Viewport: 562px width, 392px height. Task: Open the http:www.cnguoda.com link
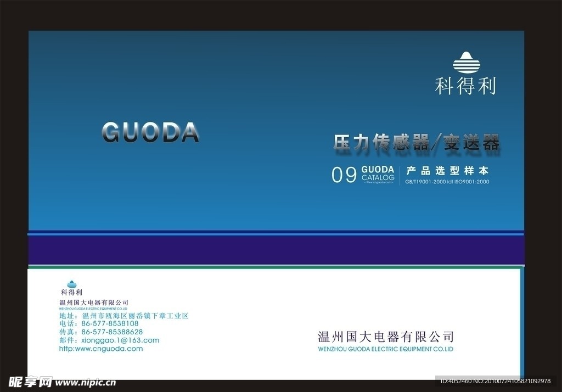coord(101,349)
